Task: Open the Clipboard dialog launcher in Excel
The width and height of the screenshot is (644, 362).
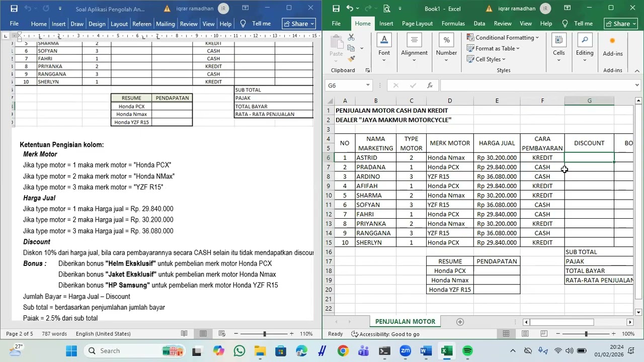Action: coord(367,70)
